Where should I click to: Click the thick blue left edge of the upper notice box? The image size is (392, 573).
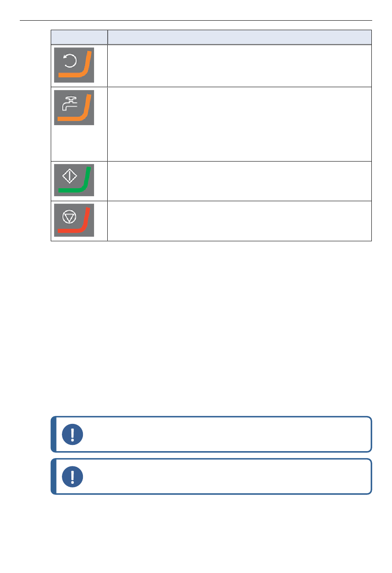[x=53, y=434]
